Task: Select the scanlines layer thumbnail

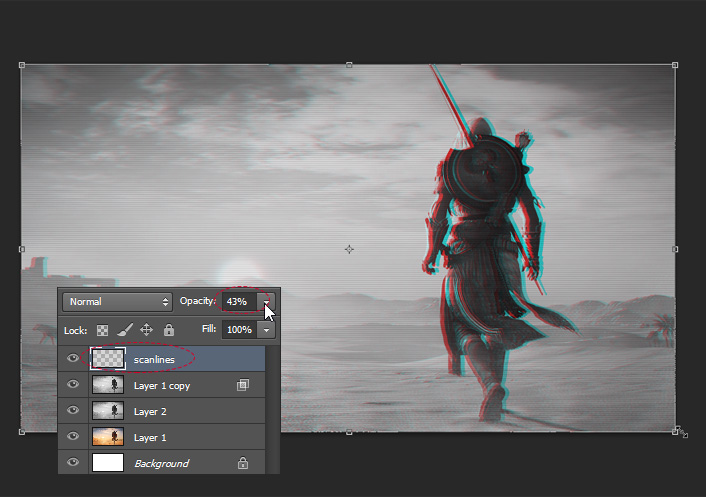Action: coord(108,359)
